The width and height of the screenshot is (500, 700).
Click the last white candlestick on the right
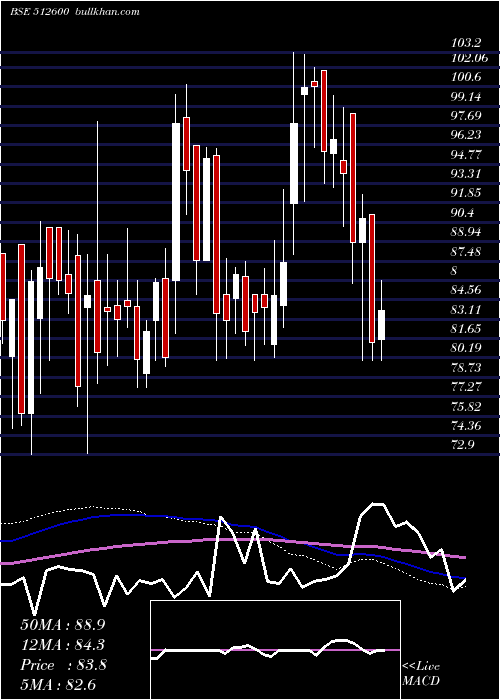pos(381,325)
